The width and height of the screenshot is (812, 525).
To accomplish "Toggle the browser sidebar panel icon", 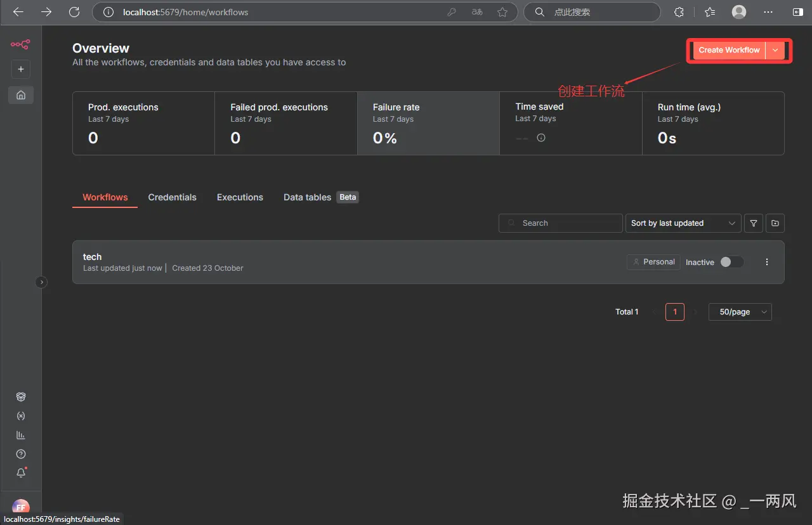I will 797,12.
